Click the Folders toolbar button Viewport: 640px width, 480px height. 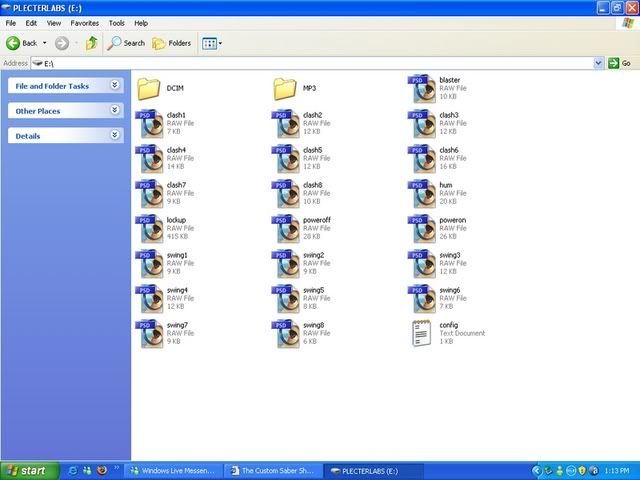172,43
